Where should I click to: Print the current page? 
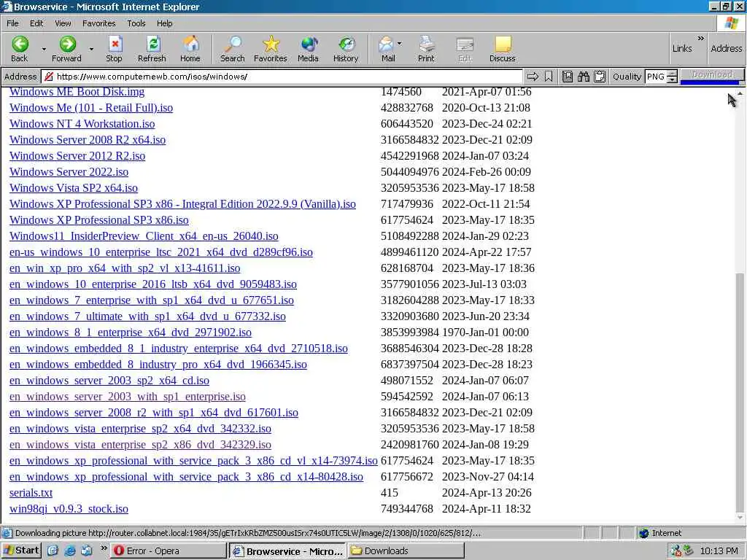pyautogui.click(x=426, y=49)
